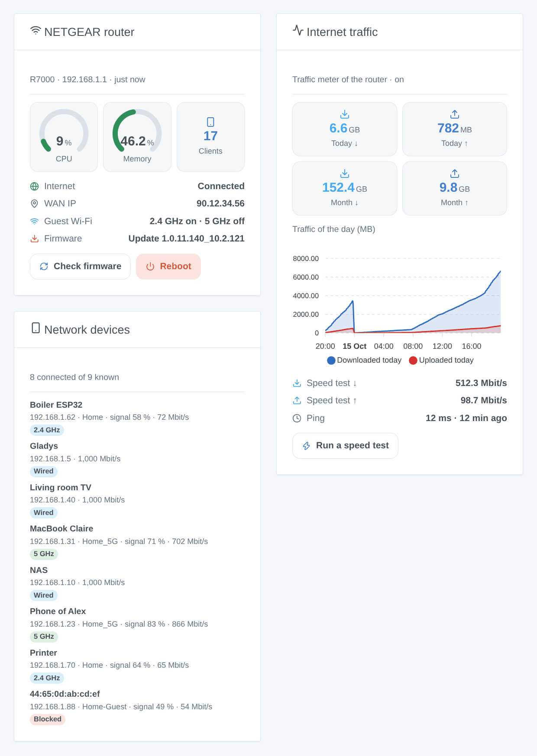
Task: Click the 2.4 GHz on · 5 GHz off value
Action: [197, 222]
